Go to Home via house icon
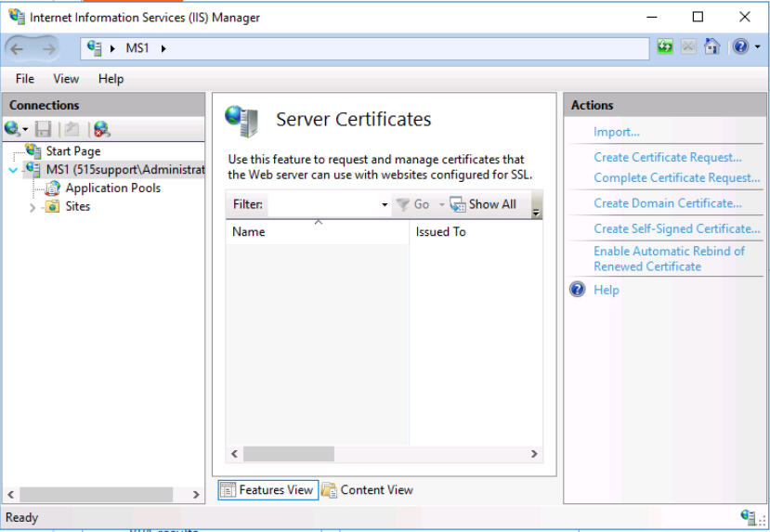 pos(711,46)
